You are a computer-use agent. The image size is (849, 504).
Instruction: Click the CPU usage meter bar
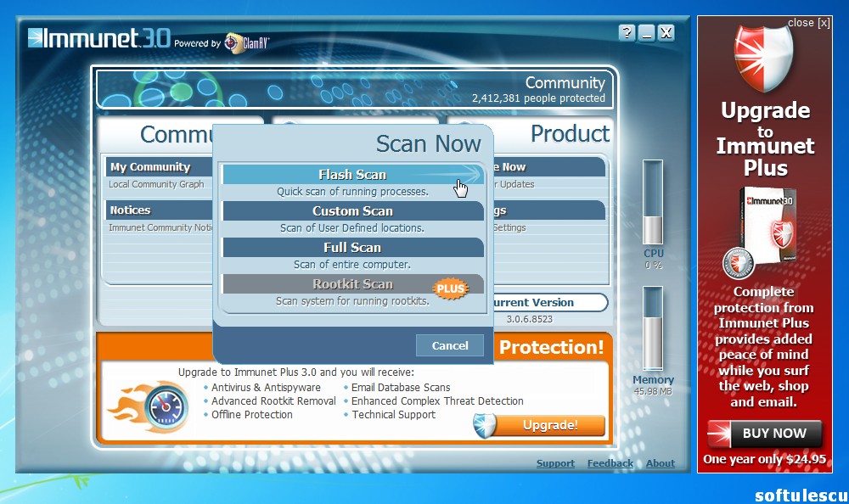(x=652, y=202)
